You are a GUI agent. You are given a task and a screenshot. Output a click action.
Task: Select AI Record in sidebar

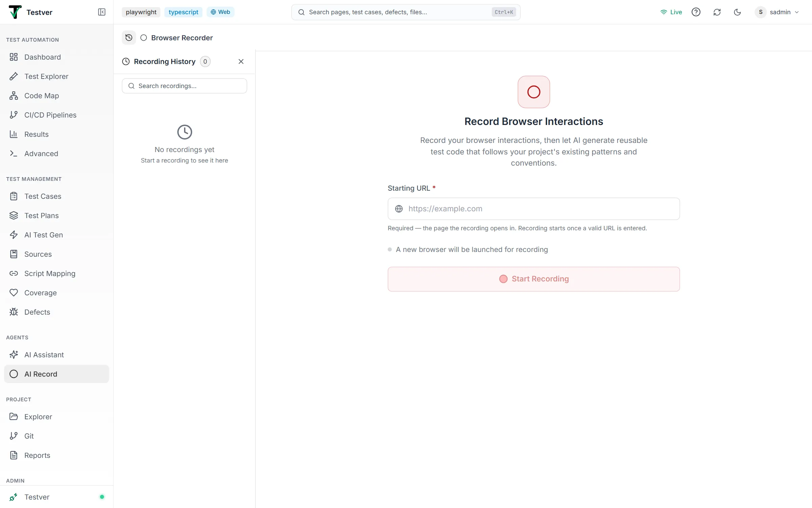(x=57, y=374)
